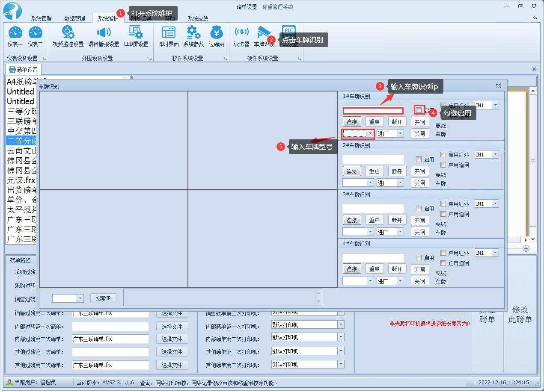The height and width of the screenshot is (392, 544).
Task: Click the 2#车牌识别 IP address field
Action: [373, 159]
